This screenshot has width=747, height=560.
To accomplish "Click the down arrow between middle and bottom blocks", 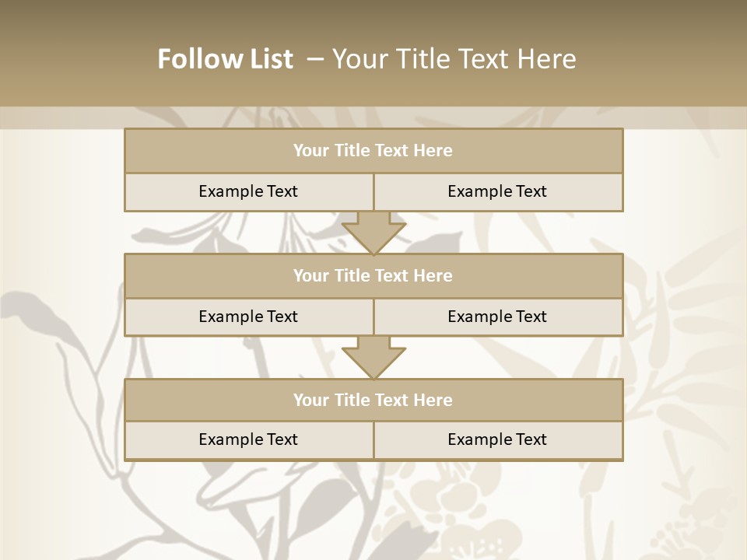I will point(373,357).
